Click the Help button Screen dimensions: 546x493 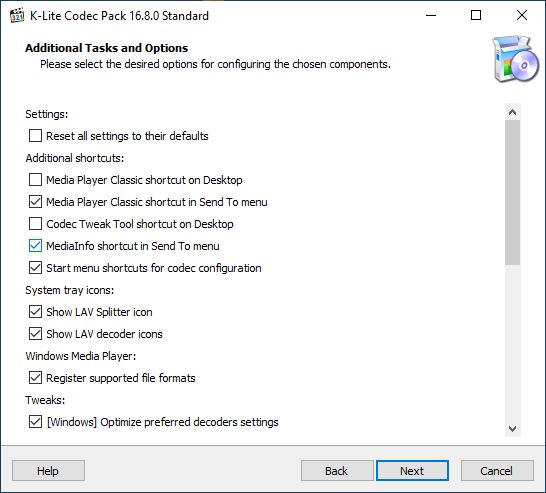coord(48,471)
